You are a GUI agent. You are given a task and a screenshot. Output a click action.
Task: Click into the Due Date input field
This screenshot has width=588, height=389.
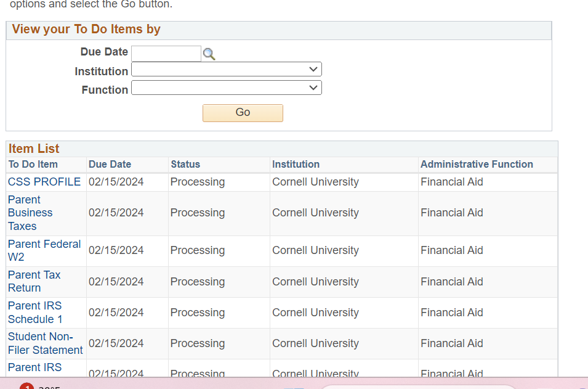tap(166, 54)
